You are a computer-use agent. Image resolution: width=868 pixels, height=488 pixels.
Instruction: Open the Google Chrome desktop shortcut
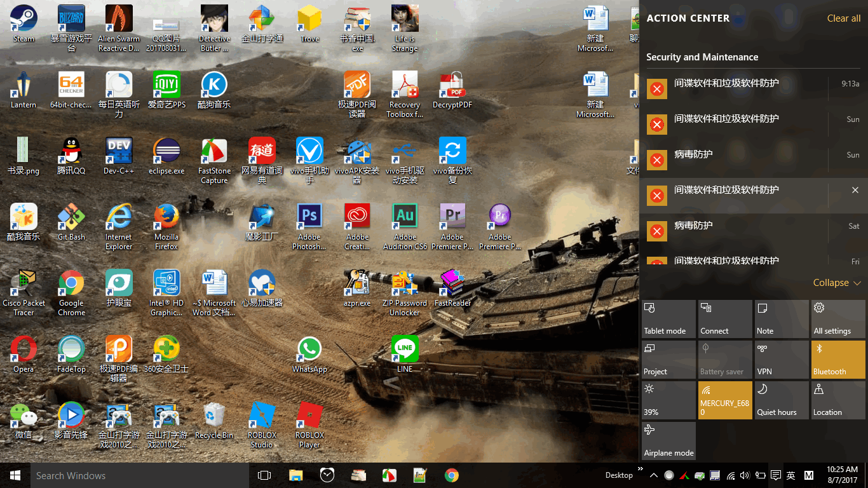coord(71,293)
